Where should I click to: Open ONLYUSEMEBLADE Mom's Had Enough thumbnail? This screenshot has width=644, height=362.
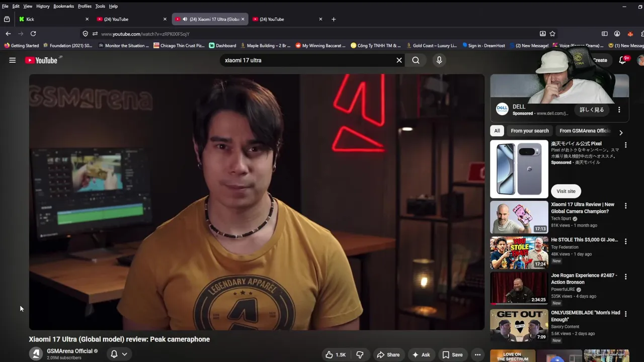click(519, 325)
